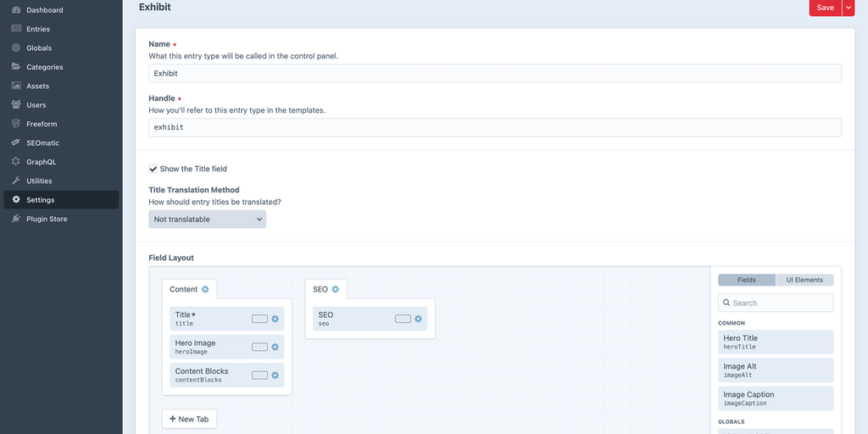Open Entries in the sidebar

pos(61,29)
